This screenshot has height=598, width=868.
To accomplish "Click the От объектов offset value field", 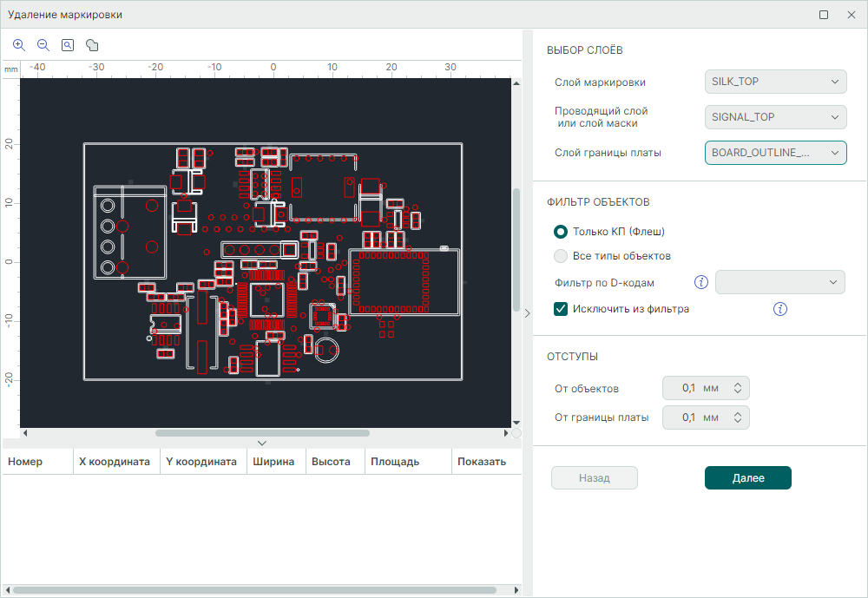I will click(x=694, y=388).
